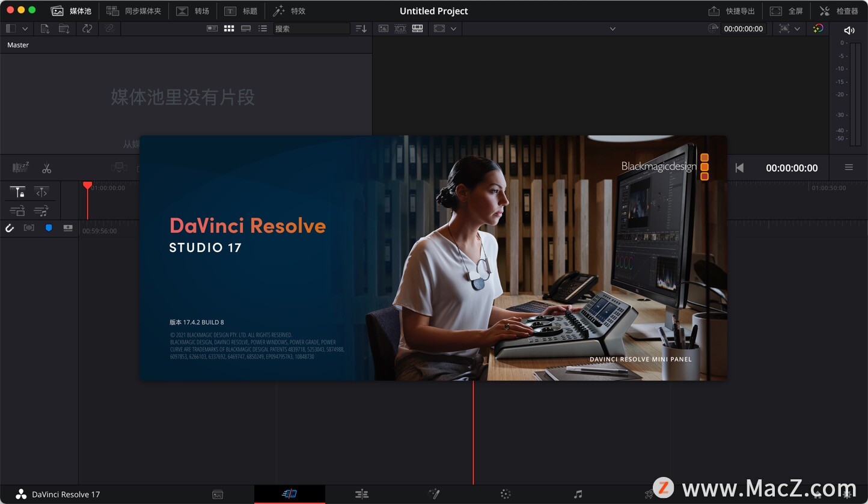Switch media pool to filmstrip view
The width and height of the screenshot is (868, 504).
click(x=246, y=28)
